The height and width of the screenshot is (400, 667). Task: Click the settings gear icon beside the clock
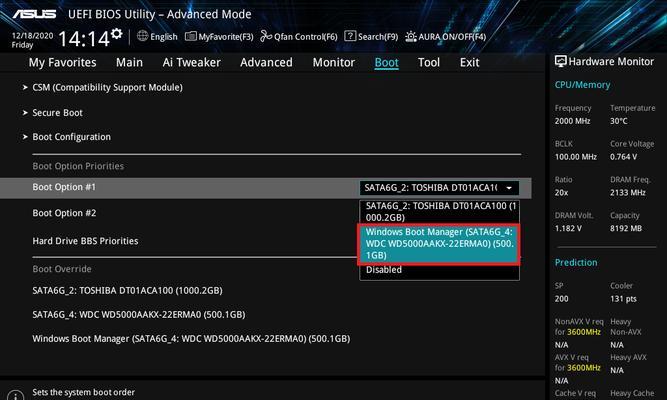tap(117, 34)
